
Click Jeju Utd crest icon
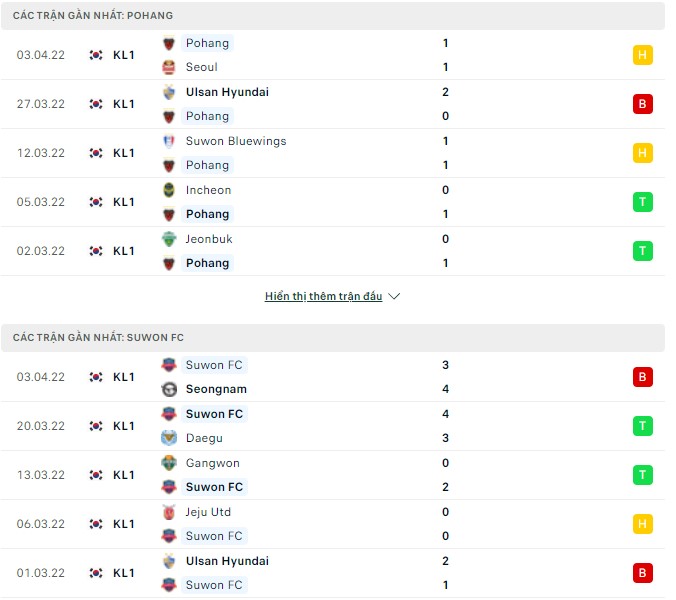click(x=169, y=512)
